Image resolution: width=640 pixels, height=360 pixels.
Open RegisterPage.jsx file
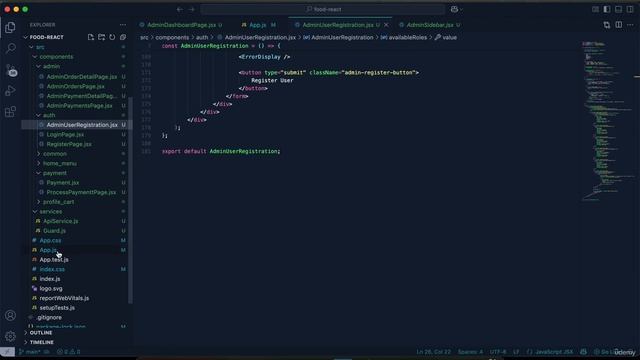point(69,144)
